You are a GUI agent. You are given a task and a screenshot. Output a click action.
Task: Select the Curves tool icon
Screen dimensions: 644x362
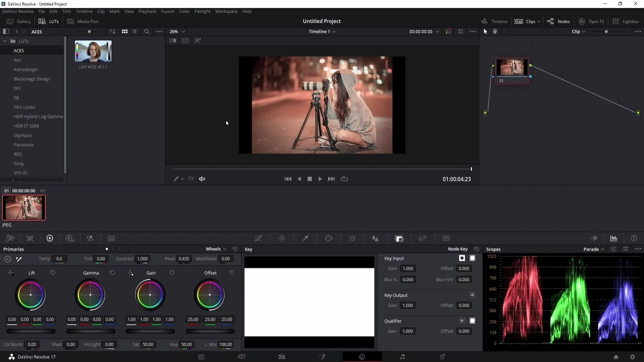point(259,238)
